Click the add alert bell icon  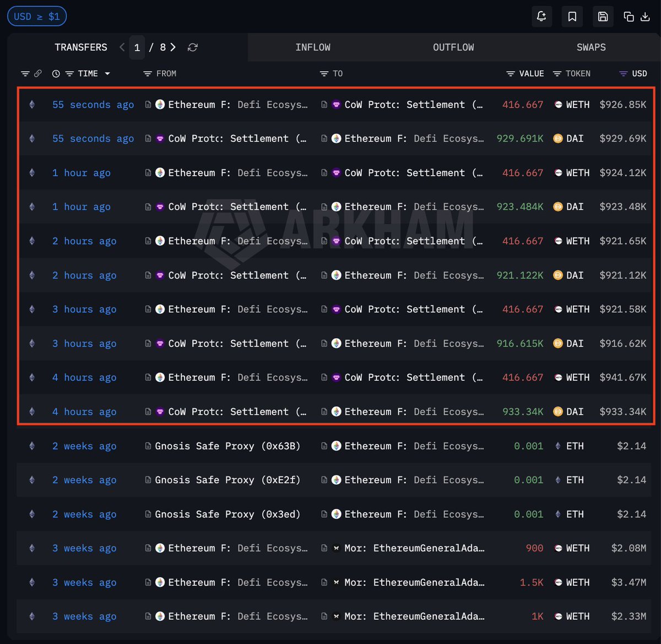pos(541,17)
